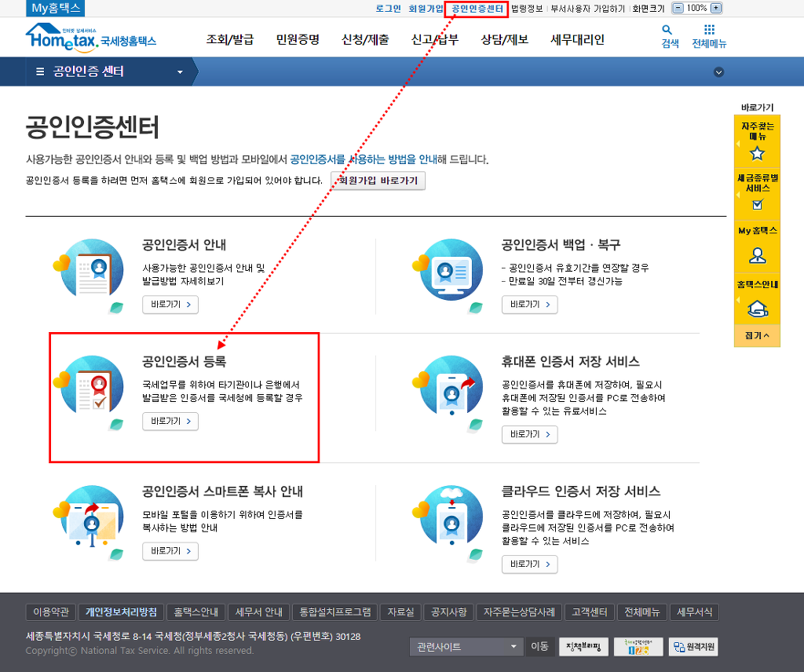Click 바로가기 under 휴대폰 인증서 저장 서비스
This screenshot has height=672, width=804.
pyautogui.click(x=530, y=434)
